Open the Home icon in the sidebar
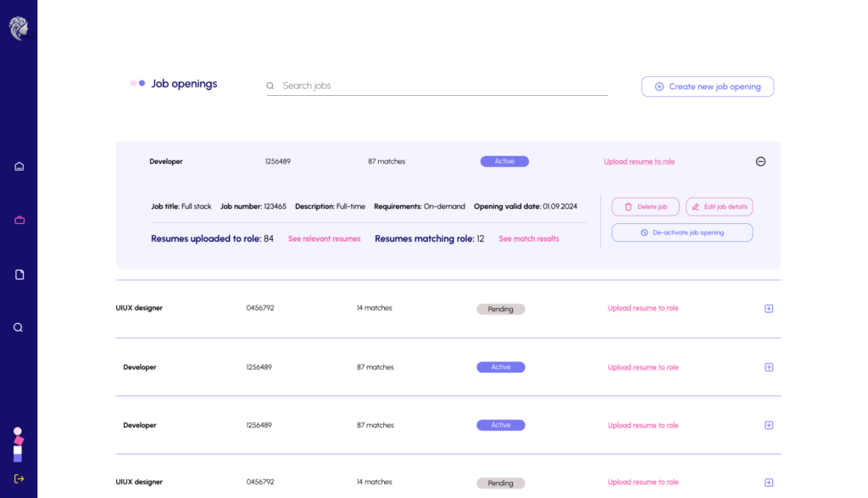The width and height of the screenshot is (868, 498). click(19, 166)
